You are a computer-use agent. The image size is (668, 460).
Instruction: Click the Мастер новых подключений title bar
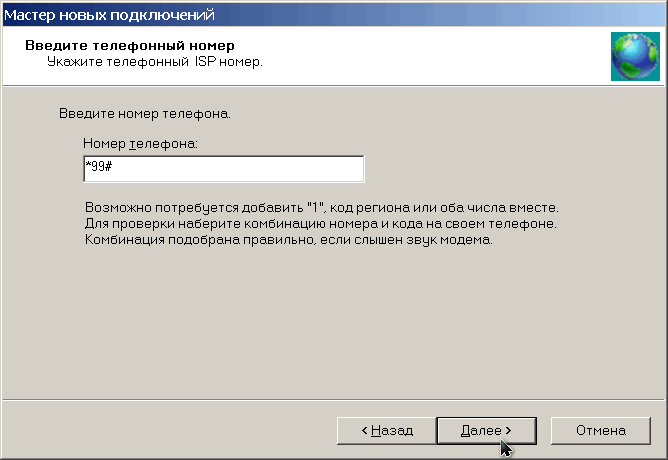334,15
